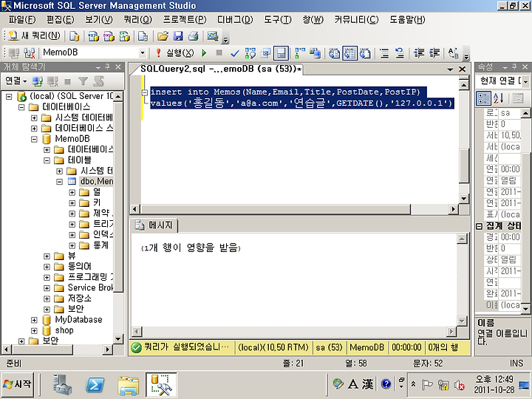The width and height of the screenshot is (532, 399).
Task: Click the PowerShell taskbar icon
Action: (x=95, y=385)
